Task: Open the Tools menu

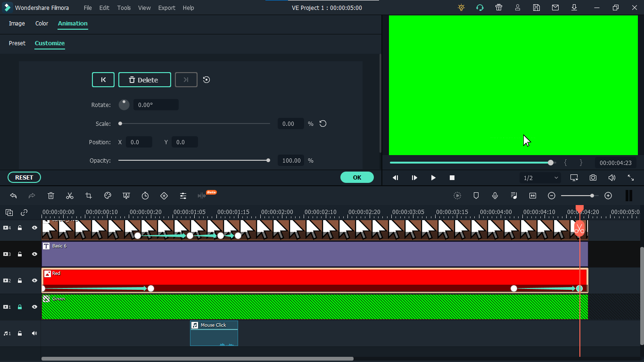Action: tap(124, 8)
